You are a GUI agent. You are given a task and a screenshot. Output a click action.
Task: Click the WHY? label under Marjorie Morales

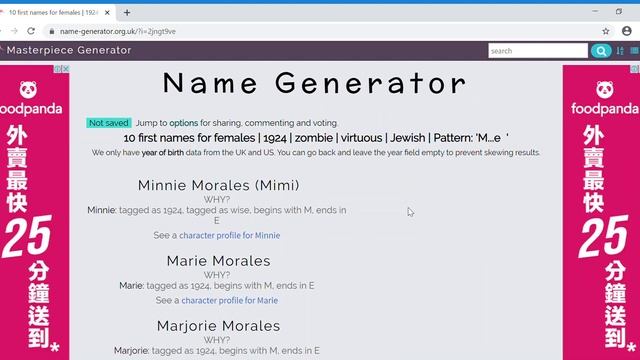pyautogui.click(x=217, y=340)
